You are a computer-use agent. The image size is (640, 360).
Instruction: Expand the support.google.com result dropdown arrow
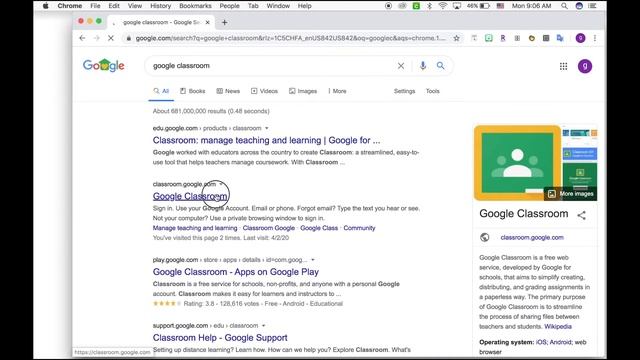click(x=263, y=326)
